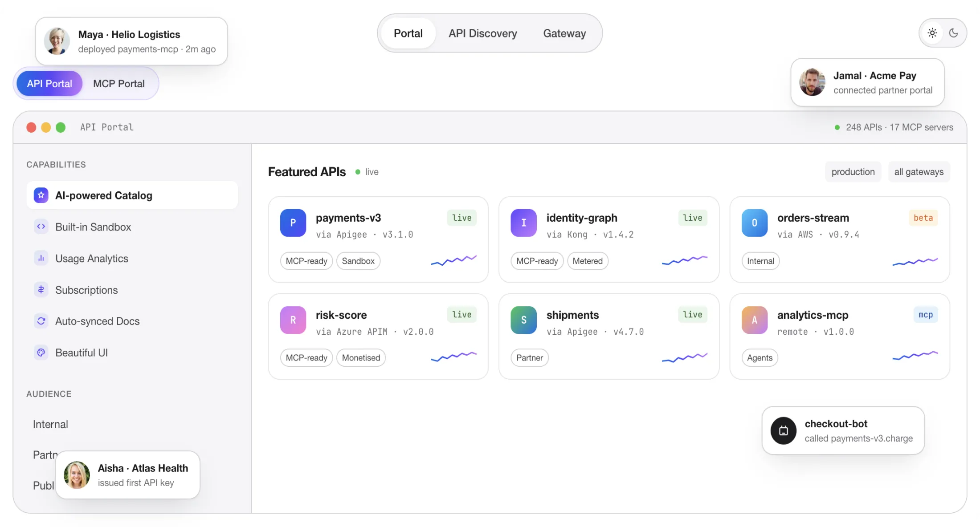Click the Subscriptions icon in sidebar
Image resolution: width=980 pixels, height=527 pixels.
(41, 290)
